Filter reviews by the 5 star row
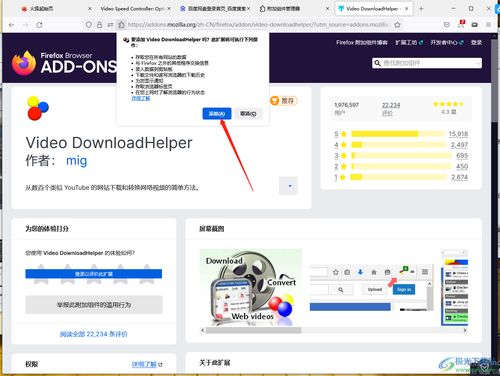Image resolution: width=500 pixels, height=376 pixels. (x=401, y=134)
